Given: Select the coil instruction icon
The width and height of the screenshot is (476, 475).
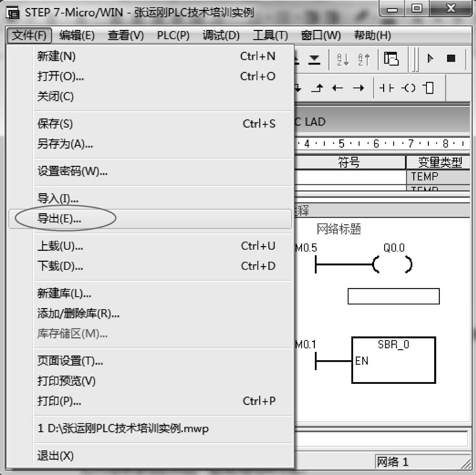Looking at the screenshot, I should click(408, 88).
